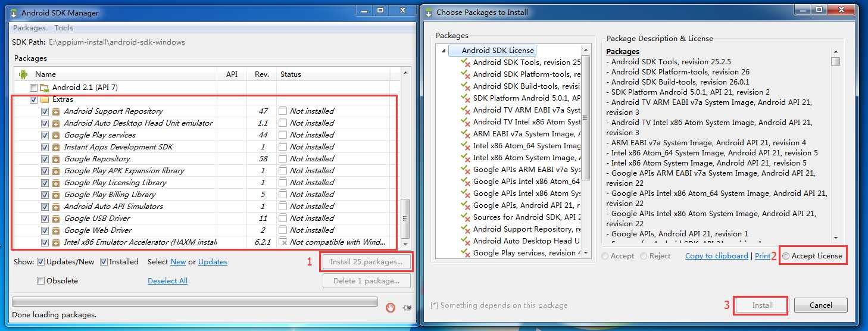Click Intel x86 Emulator Accelerator package icon
The height and width of the screenshot is (331, 868).
pos(56,242)
